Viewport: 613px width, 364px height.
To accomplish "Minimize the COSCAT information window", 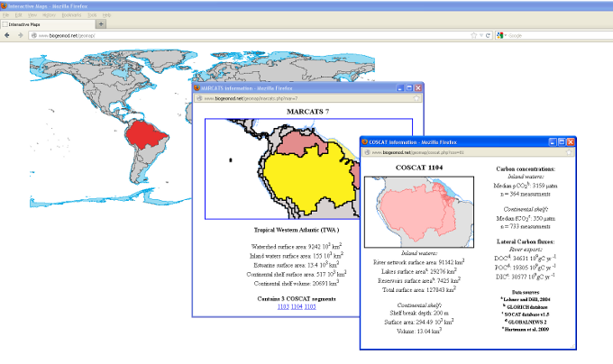I will click(553, 141).
